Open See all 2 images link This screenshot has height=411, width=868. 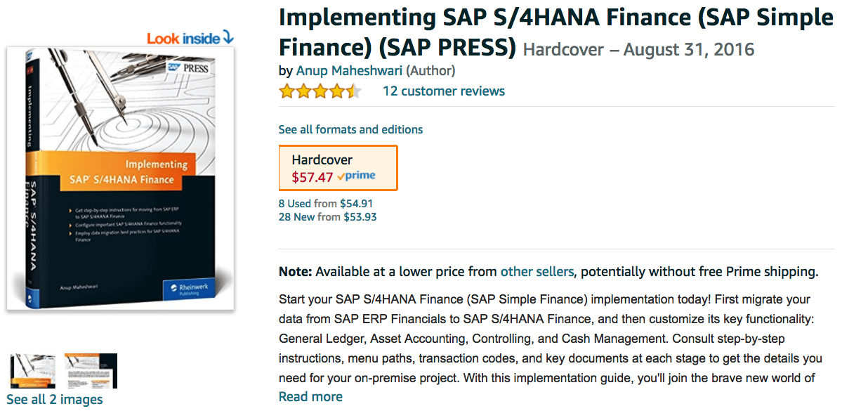coord(55,400)
